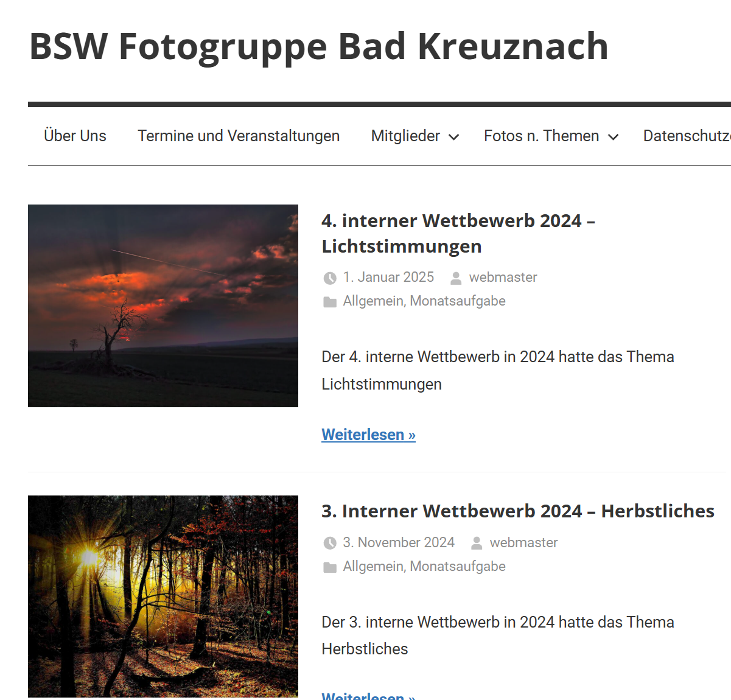Screen dimensions: 731x700
Task: Click the clock icon beside 3. November 2024
Action: (330, 543)
